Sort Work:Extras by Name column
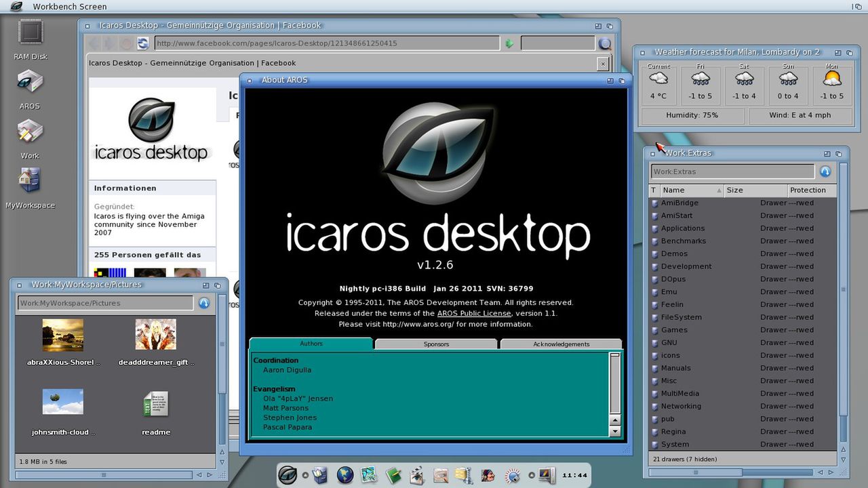This screenshot has width=868, height=488. (692, 190)
